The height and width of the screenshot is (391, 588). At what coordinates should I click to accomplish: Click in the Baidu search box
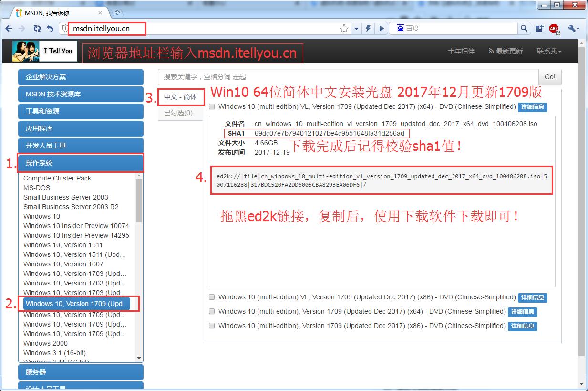click(x=460, y=29)
